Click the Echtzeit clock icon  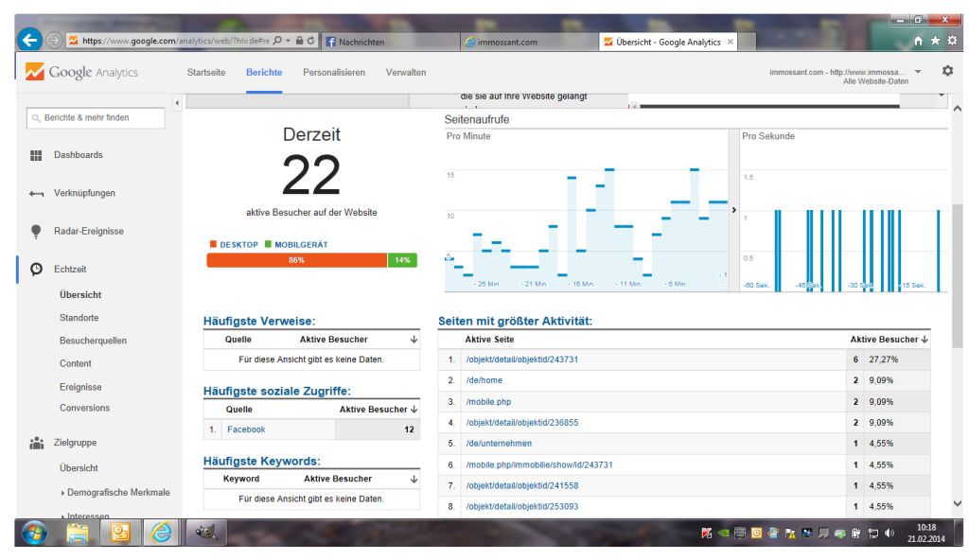point(36,270)
